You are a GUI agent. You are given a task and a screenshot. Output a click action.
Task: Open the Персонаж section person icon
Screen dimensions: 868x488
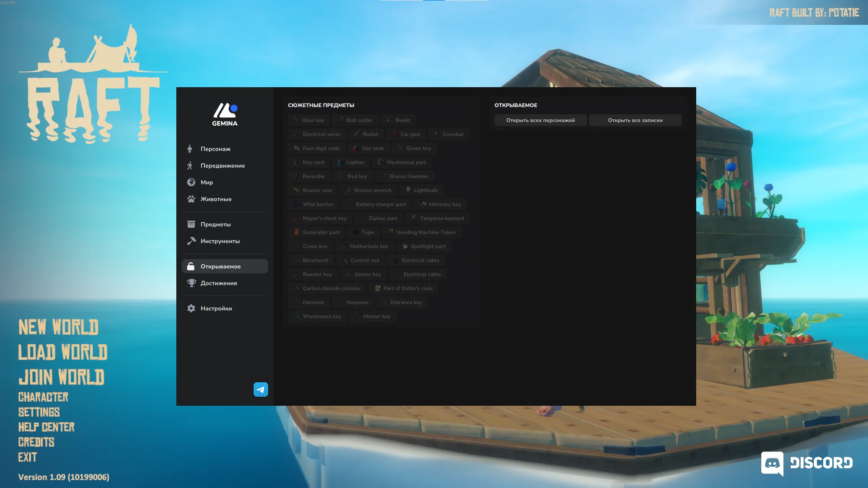point(190,149)
